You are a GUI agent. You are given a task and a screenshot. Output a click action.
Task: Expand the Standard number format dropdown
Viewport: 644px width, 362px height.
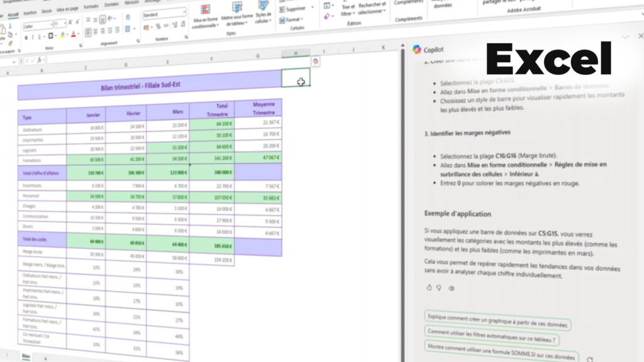(x=184, y=13)
